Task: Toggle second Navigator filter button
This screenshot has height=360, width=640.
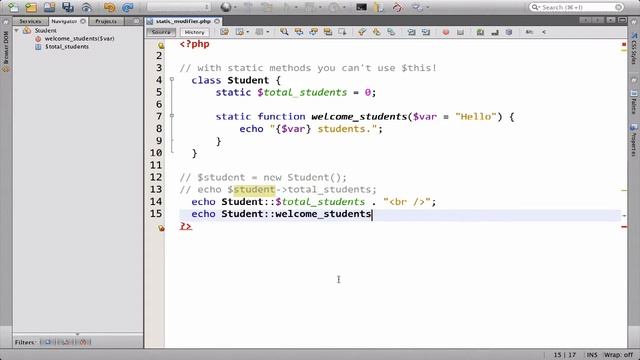Action: pos(67,342)
